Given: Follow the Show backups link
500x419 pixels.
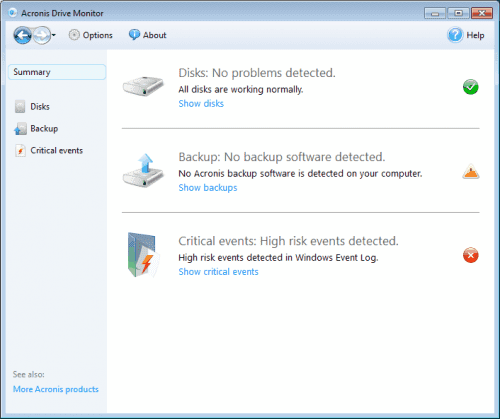Looking at the screenshot, I should [x=208, y=188].
